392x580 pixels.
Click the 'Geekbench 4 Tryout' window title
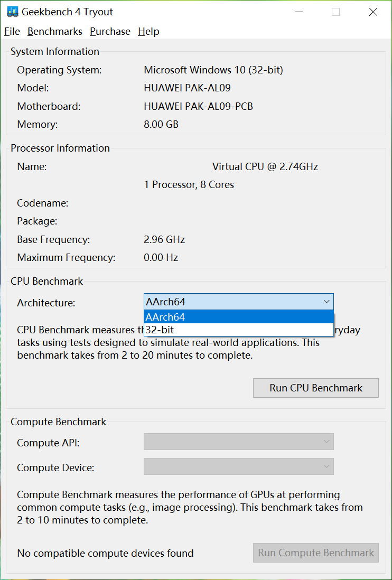[67, 12]
